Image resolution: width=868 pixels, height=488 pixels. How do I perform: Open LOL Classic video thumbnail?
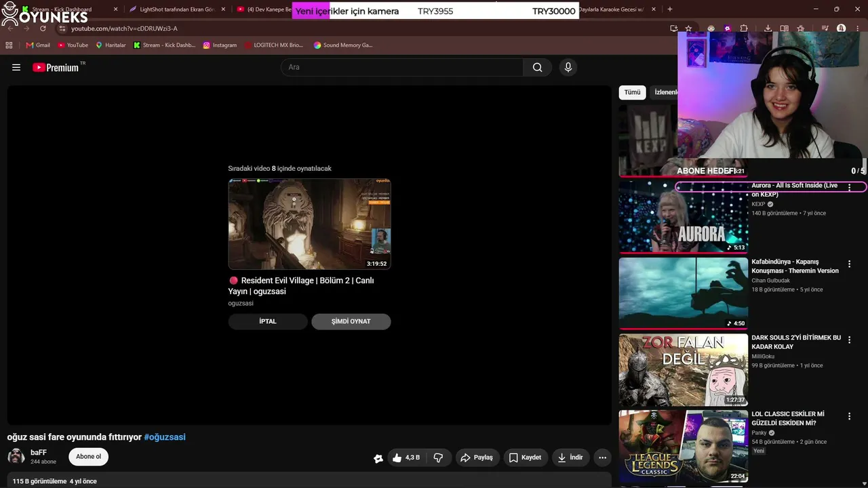coord(683,446)
